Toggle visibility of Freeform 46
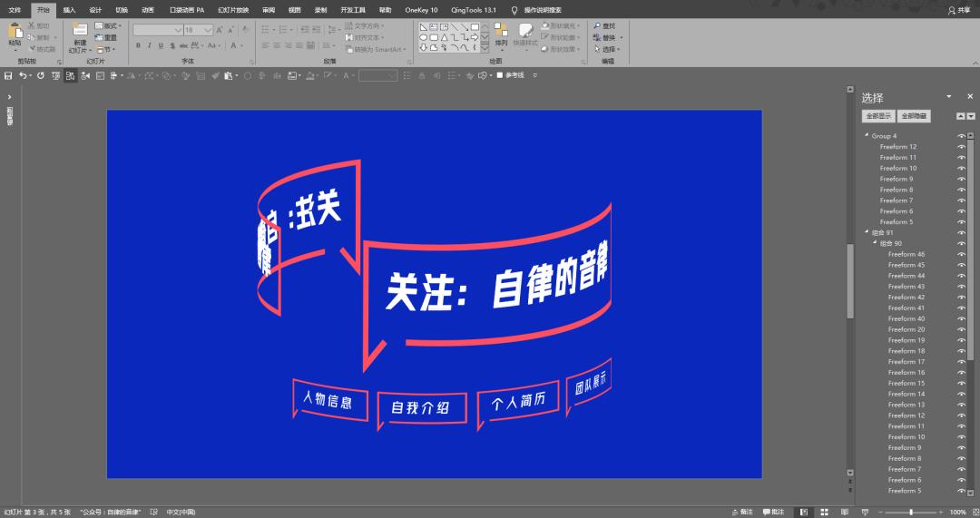The height and width of the screenshot is (518, 980). 961,254
